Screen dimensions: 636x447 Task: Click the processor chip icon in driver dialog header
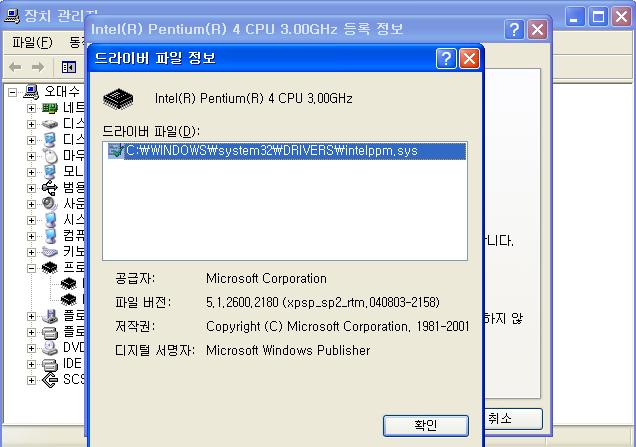[118, 99]
